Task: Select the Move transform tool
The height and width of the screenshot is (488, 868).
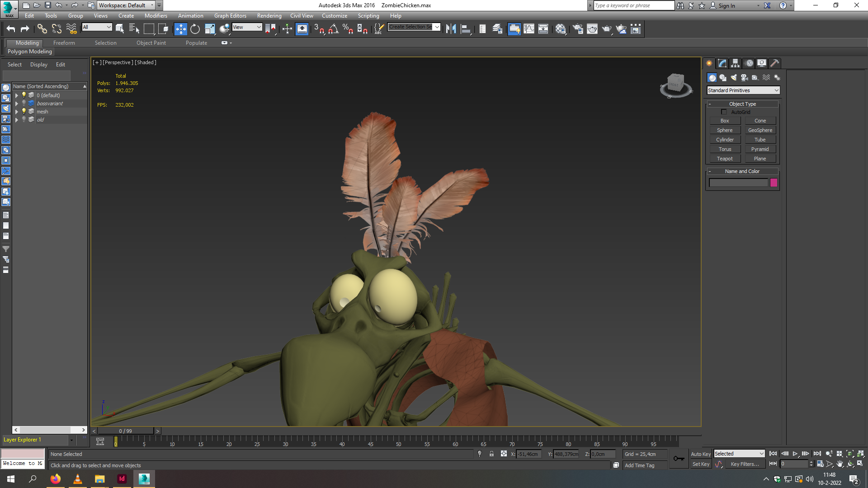Action: tap(180, 29)
